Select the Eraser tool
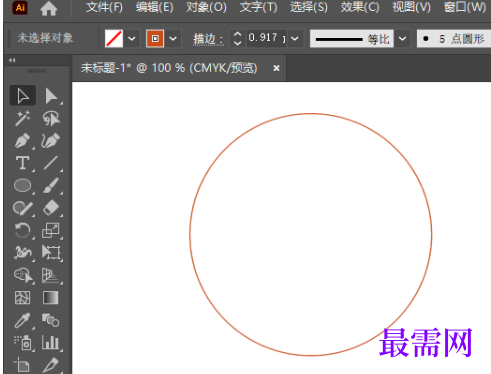 click(x=51, y=208)
